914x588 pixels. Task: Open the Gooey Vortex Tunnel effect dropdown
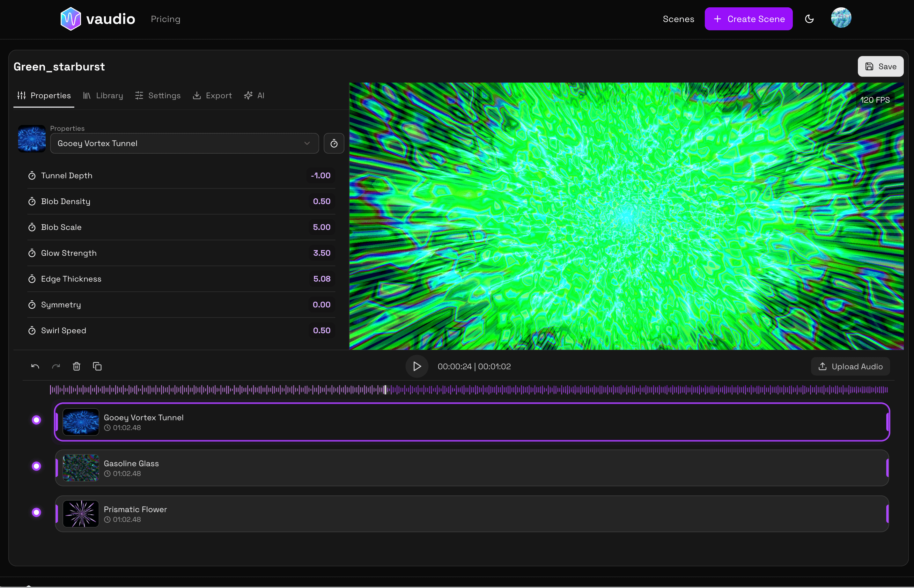tap(184, 143)
